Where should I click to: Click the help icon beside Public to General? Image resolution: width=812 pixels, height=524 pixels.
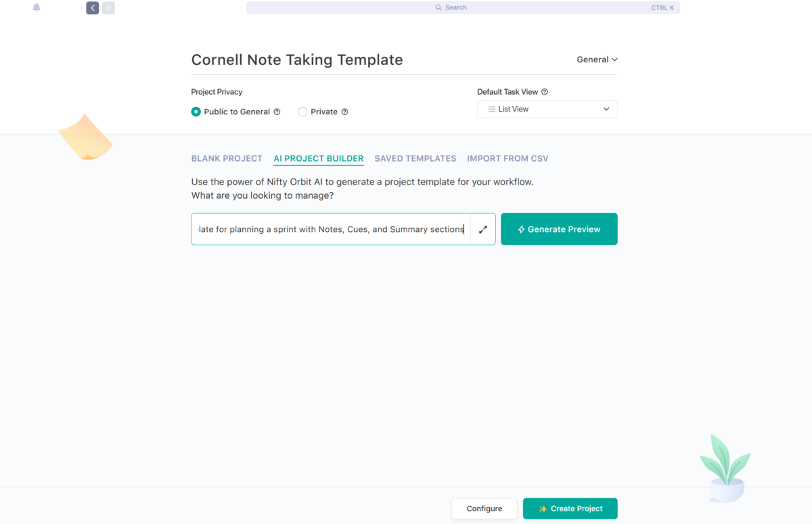278,112
